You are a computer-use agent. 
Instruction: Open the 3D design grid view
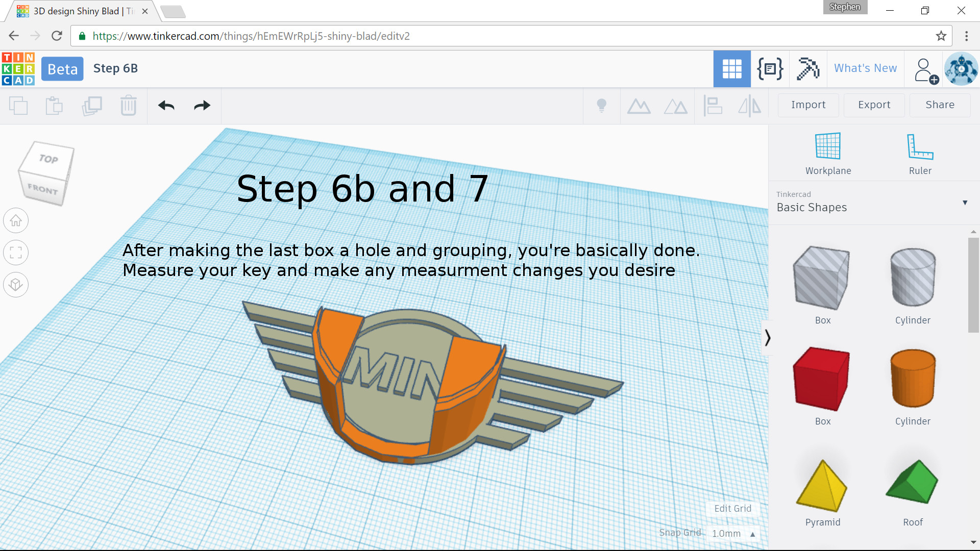pyautogui.click(x=732, y=69)
